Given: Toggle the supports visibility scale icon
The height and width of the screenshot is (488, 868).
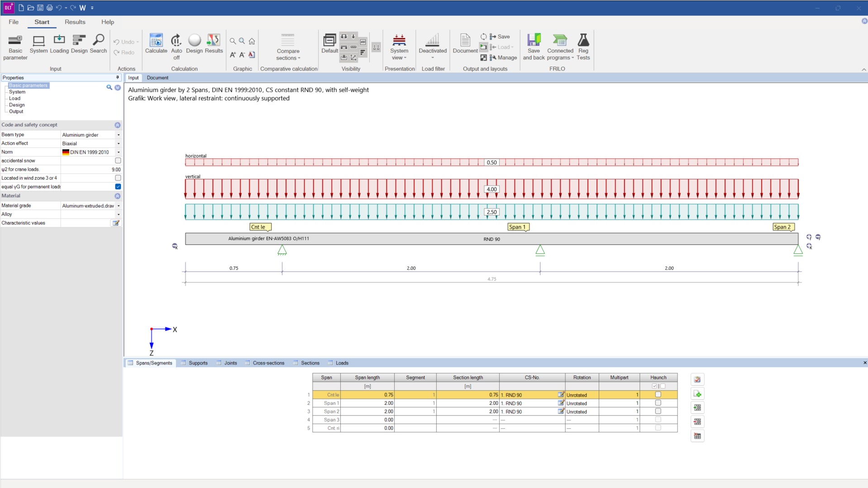Looking at the screenshot, I should 376,47.
